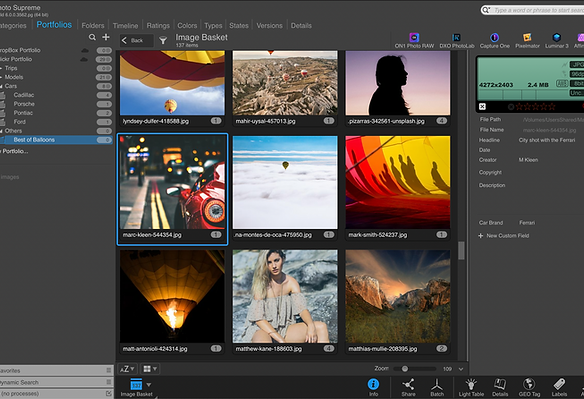Switch to the Details tab
Viewport: 584px width, 399px height.
pyautogui.click(x=301, y=25)
